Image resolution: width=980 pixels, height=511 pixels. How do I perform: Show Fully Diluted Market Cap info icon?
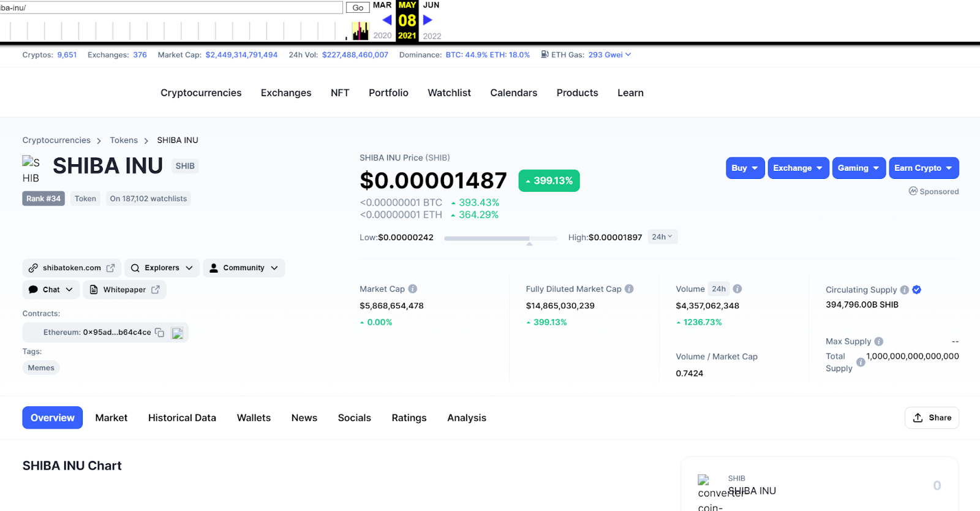pyautogui.click(x=629, y=289)
